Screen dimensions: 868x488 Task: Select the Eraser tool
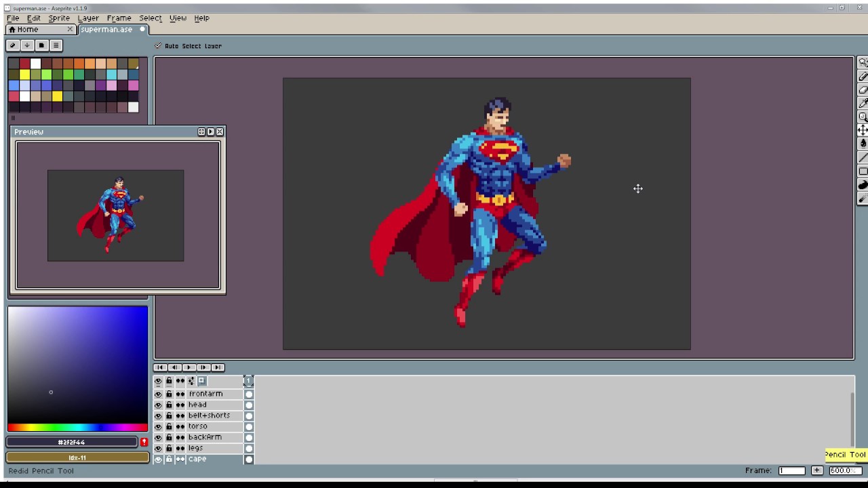coord(863,89)
